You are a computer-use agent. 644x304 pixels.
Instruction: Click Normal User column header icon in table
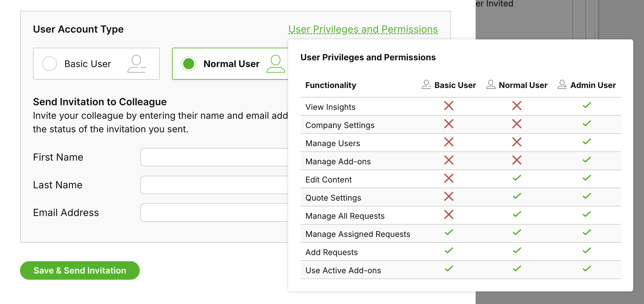(491, 85)
